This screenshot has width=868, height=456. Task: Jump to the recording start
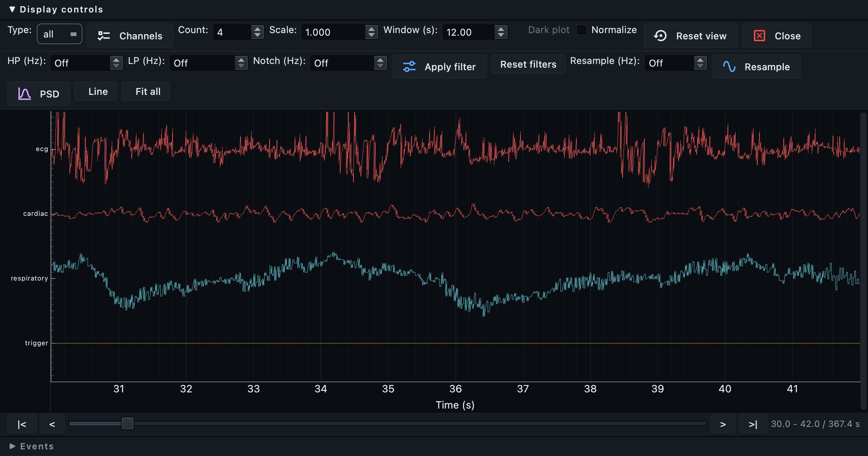(22, 424)
